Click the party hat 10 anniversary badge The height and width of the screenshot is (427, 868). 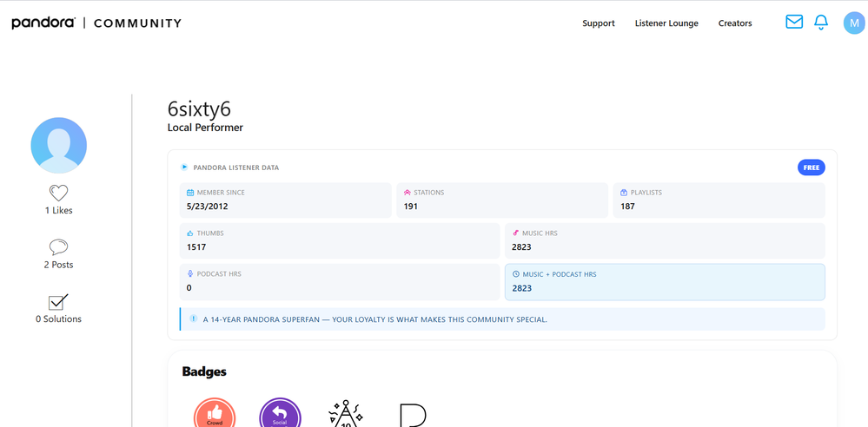pos(346,414)
